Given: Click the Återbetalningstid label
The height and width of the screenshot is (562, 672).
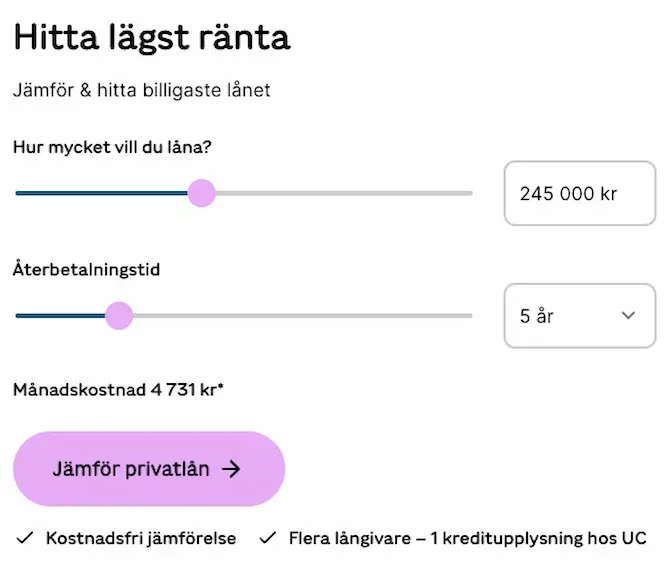Looking at the screenshot, I should click(87, 269).
